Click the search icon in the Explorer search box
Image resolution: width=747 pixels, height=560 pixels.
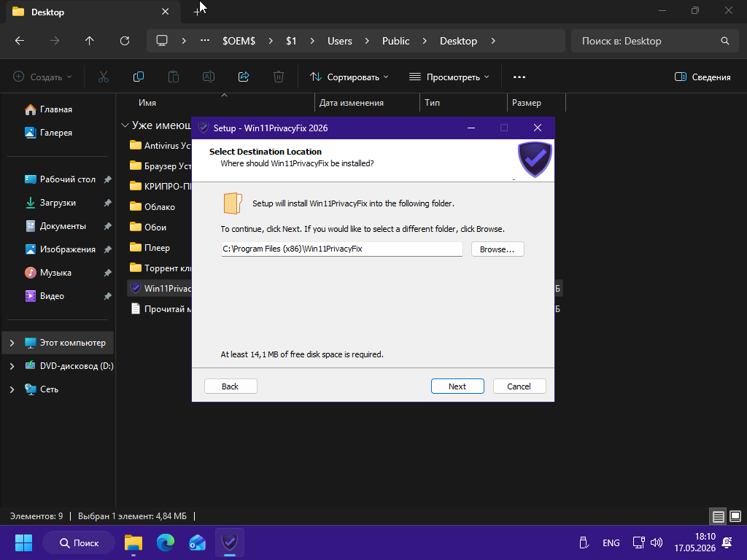point(725,41)
